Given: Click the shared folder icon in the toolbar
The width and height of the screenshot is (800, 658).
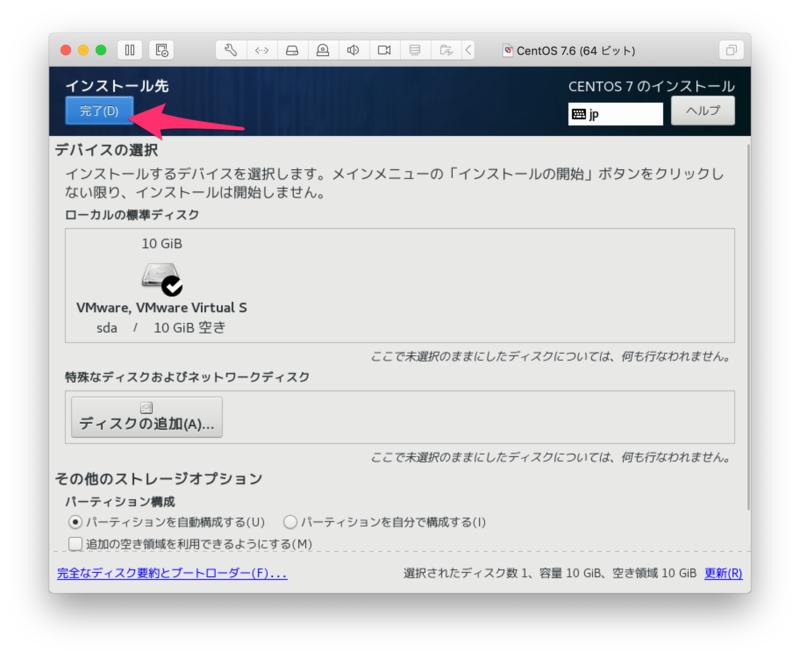Looking at the screenshot, I should [x=446, y=50].
